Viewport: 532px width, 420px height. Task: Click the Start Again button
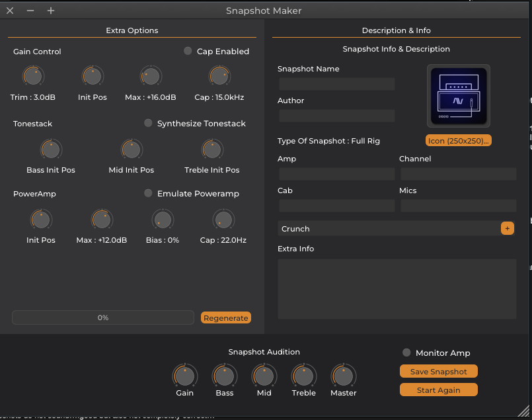(438, 390)
